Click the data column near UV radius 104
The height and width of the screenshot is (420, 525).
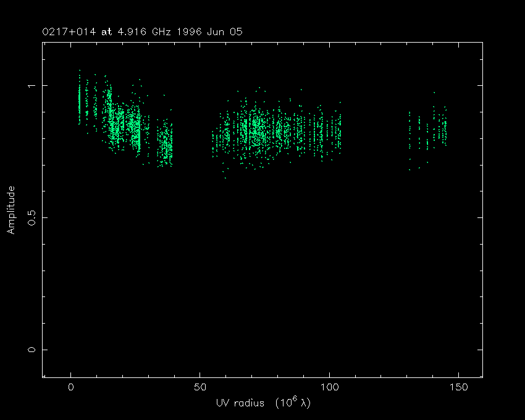(x=339, y=131)
